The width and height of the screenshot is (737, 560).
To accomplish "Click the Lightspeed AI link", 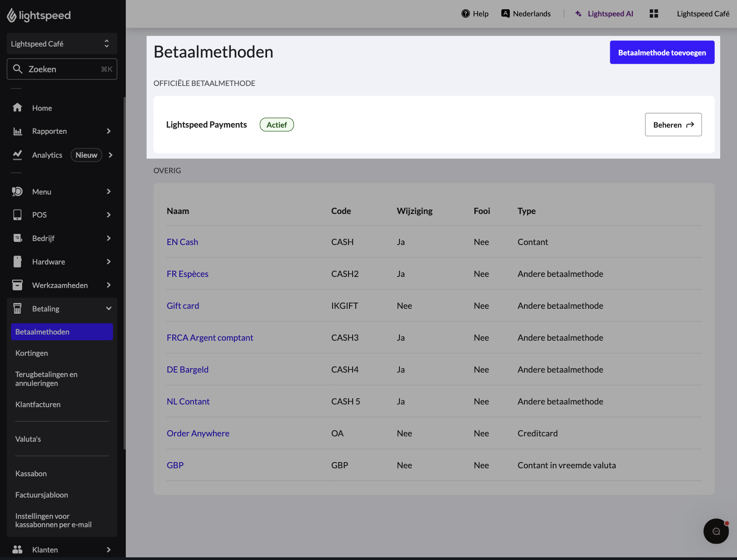I will (610, 14).
